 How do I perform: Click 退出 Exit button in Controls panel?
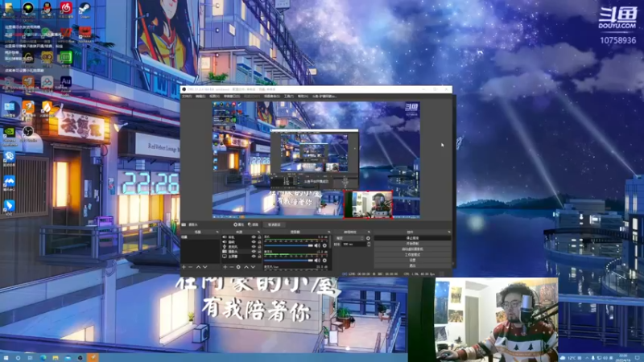point(412,265)
